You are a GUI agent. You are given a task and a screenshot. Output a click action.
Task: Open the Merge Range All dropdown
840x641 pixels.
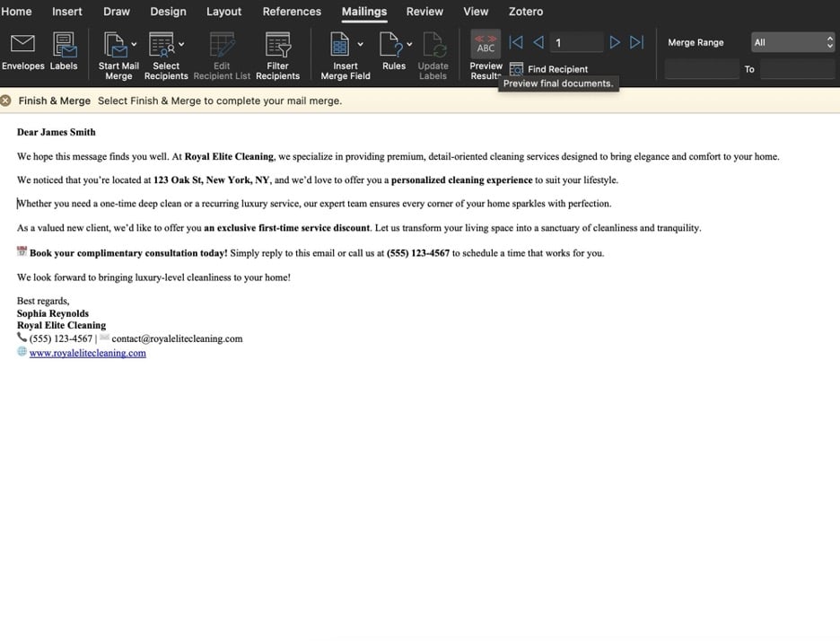click(792, 41)
